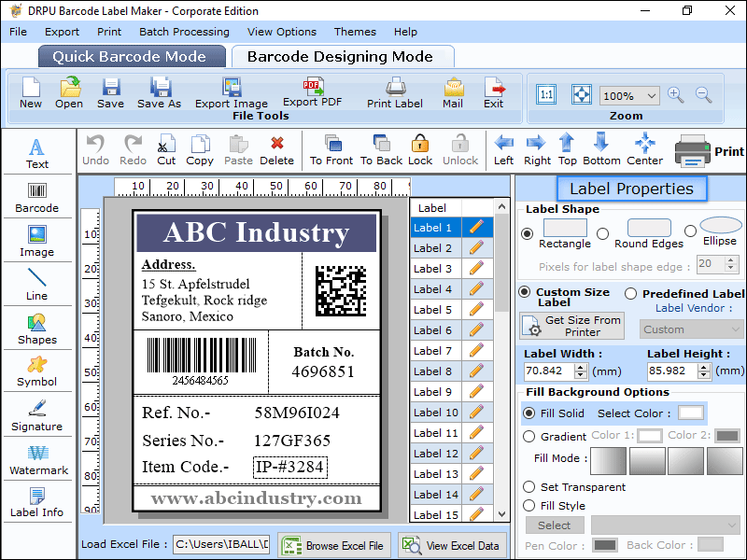The image size is (747, 560).
Task: Set zoom to 1:1 actual size
Action: 546,94
